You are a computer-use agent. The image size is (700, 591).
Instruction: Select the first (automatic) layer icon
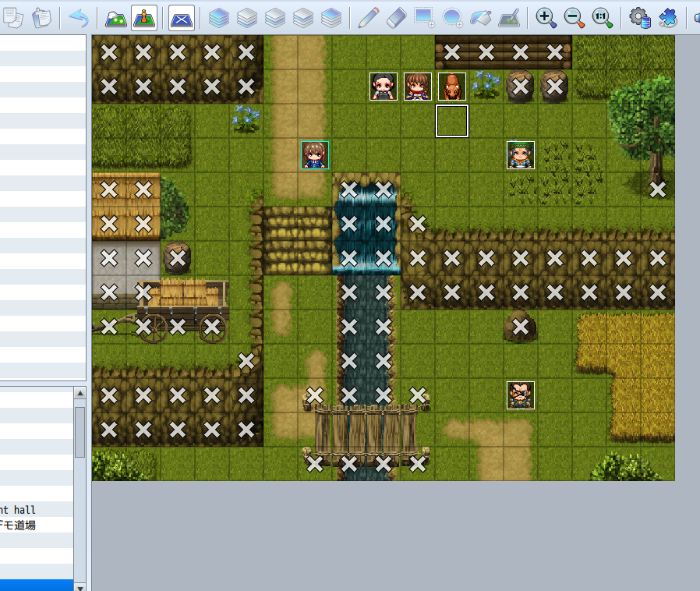(x=219, y=18)
